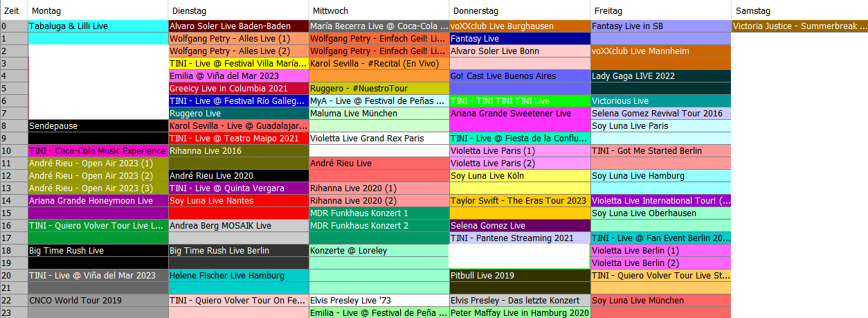Screen dimensions: 868x318
Task: Select Selena Gomez Live entry
Action: 519,226
